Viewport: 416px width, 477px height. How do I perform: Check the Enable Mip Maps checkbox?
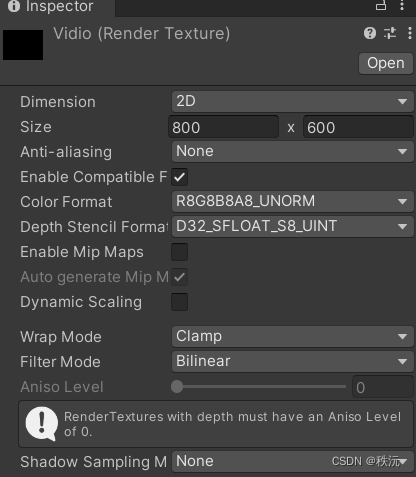click(x=179, y=252)
